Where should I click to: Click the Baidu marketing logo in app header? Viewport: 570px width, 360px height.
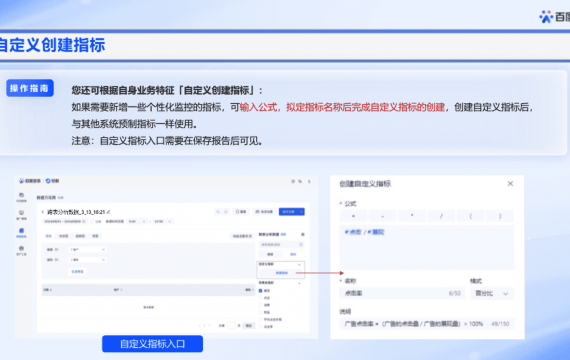coord(29,181)
